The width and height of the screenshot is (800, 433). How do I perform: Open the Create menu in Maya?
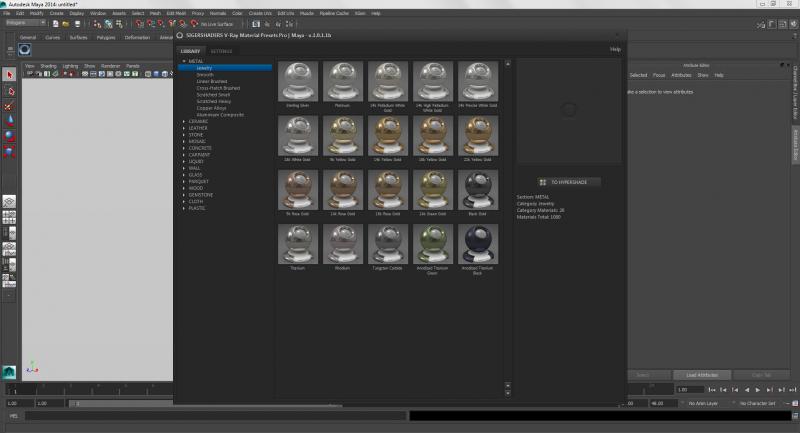(x=56, y=13)
